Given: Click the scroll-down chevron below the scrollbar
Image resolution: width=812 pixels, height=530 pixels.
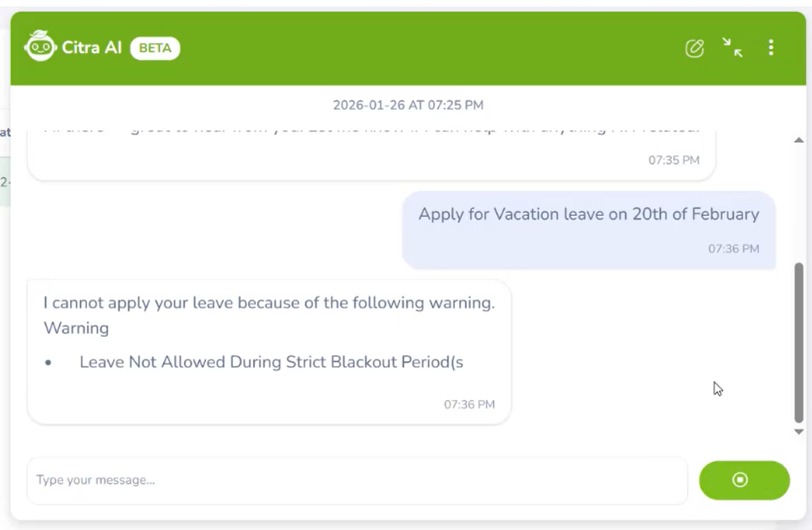Looking at the screenshot, I should [x=798, y=431].
